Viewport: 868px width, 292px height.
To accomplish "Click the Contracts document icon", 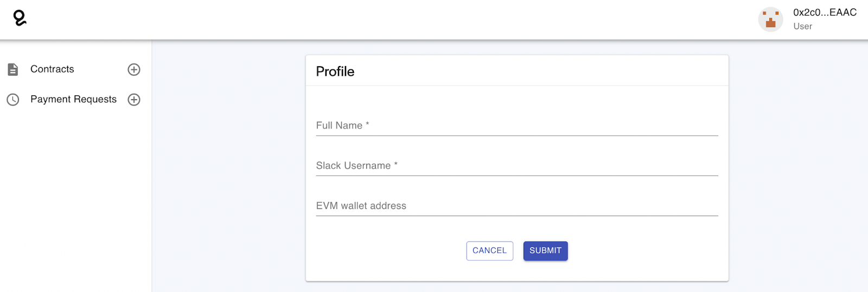I will (x=13, y=69).
